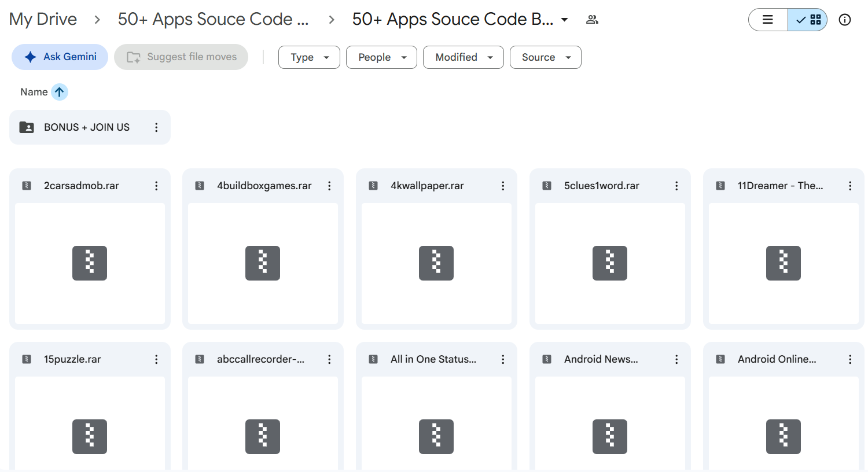Click the 4kwallpaper.rar file name

point(427,186)
